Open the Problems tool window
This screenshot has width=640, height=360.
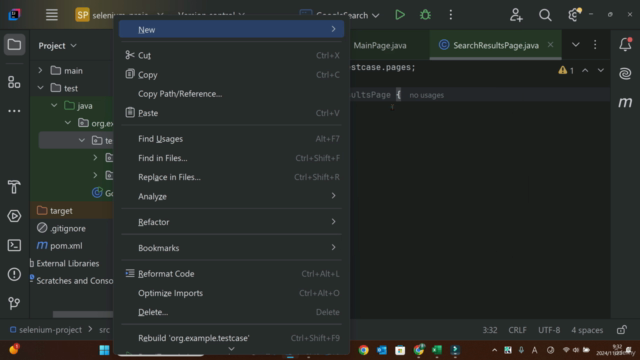(x=14, y=274)
